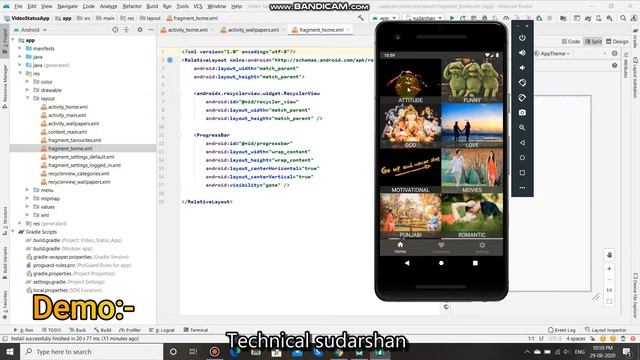Screen dimensions: 640x360
Task: Tap the FUNNY category thumbnail
Action: pyautogui.click(x=472, y=80)
